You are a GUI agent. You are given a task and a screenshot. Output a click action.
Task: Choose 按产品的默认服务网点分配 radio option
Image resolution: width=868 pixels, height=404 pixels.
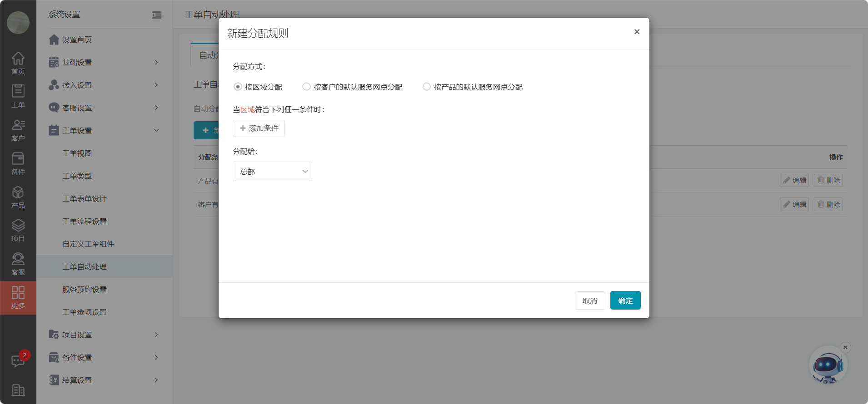coord(427,87)
